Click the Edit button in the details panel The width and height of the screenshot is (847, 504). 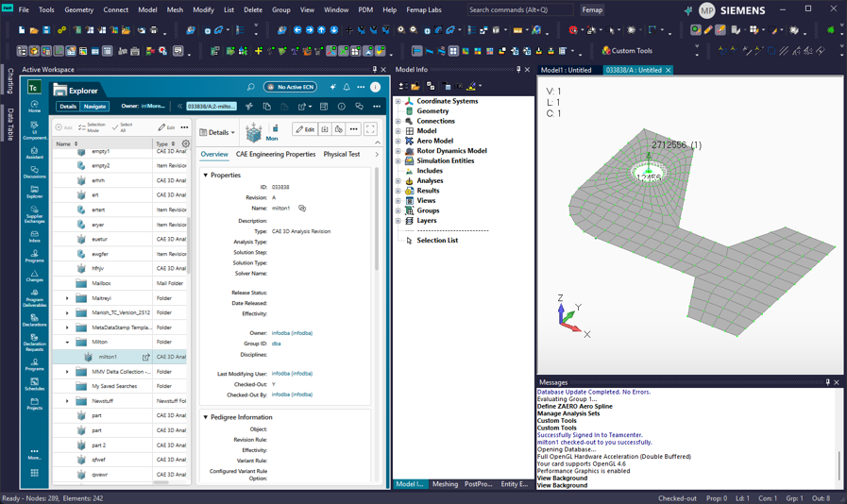point(305,129)
